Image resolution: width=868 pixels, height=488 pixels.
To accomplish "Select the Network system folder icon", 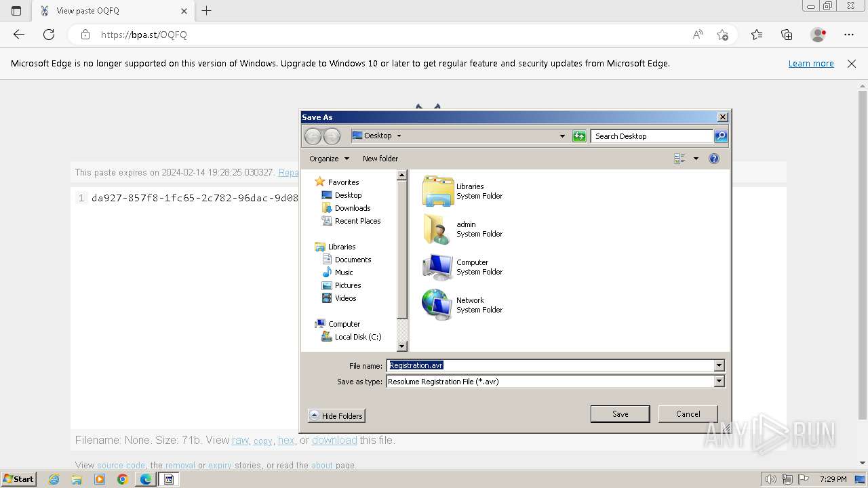I will tap(437, 305).
